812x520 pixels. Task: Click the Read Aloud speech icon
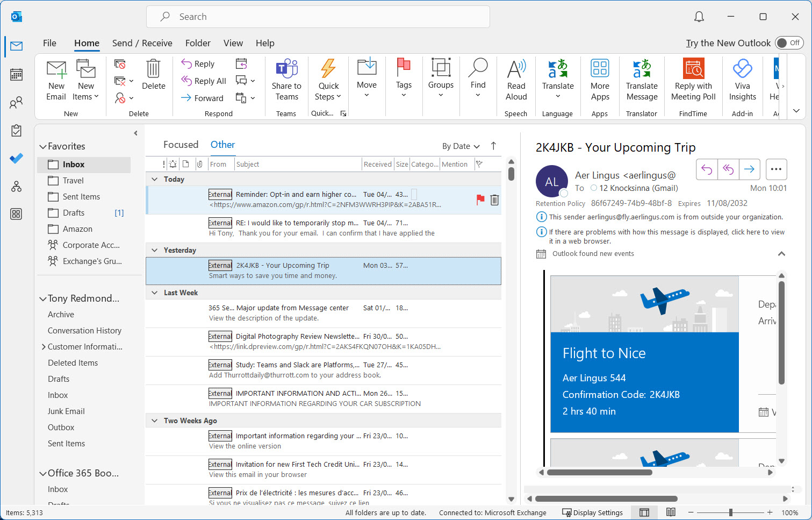516,69
